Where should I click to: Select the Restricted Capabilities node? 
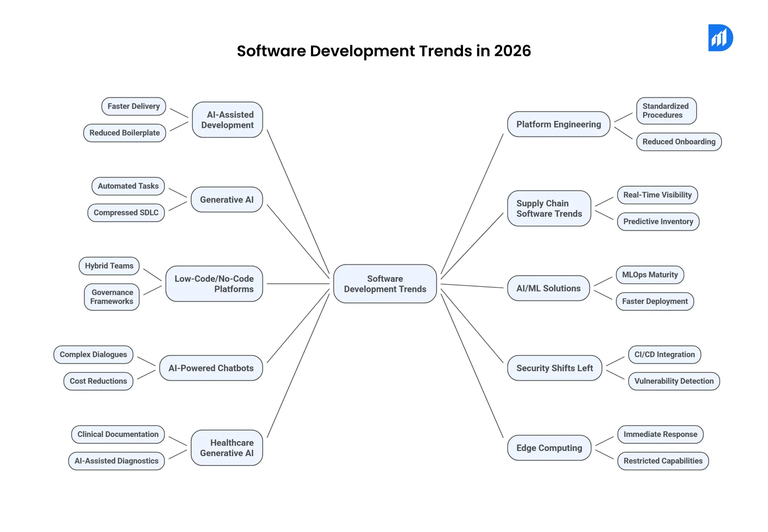coord(663,461)
